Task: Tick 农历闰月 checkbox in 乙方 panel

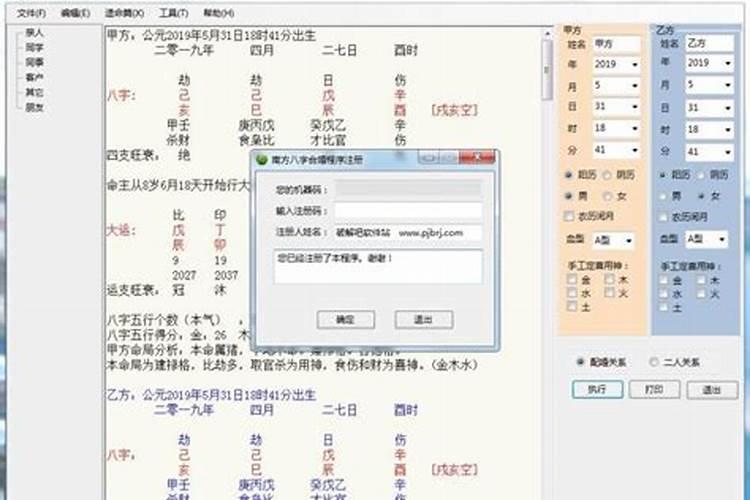Action: 662,217
